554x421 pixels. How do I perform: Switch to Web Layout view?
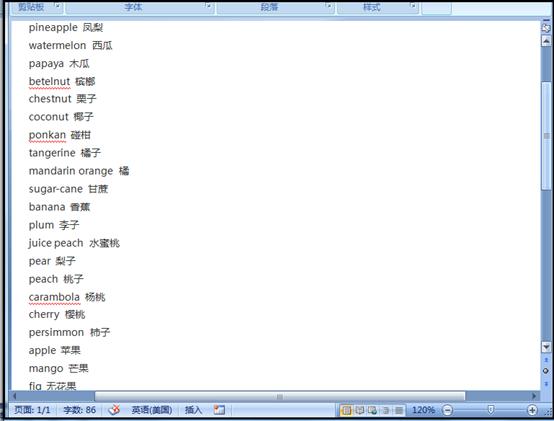click(372, 410)
